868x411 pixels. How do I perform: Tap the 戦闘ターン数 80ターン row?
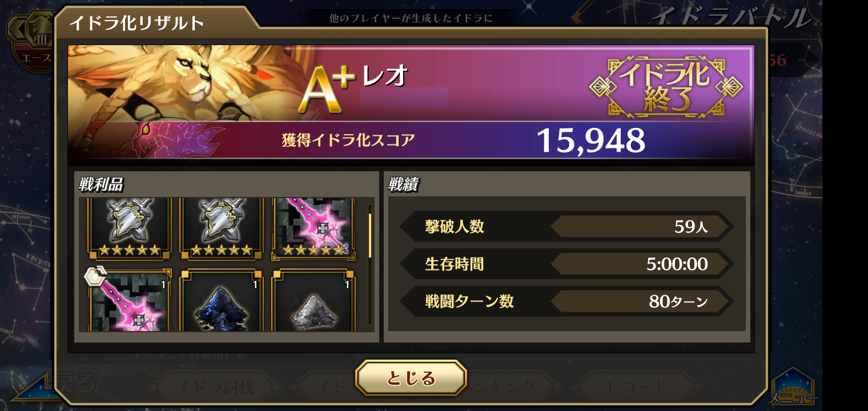point(566,301)
